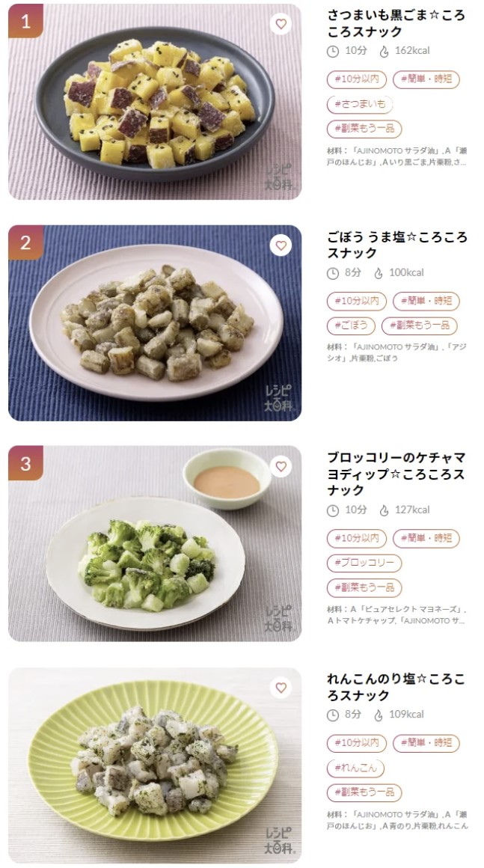This screenshot has height=868, width=484.
Task: Click #簡単・時短 tag under burdock recipe
Action: point(426,301)
